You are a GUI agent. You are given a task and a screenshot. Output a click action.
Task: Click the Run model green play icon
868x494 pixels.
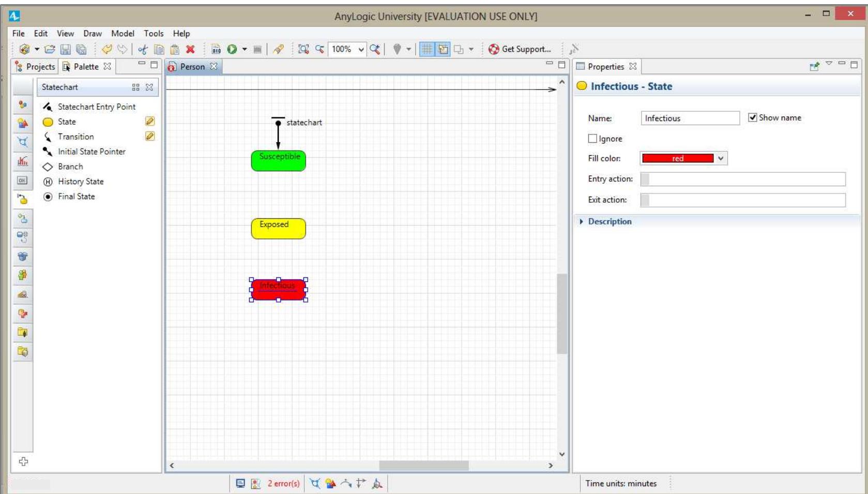point(232,49)
